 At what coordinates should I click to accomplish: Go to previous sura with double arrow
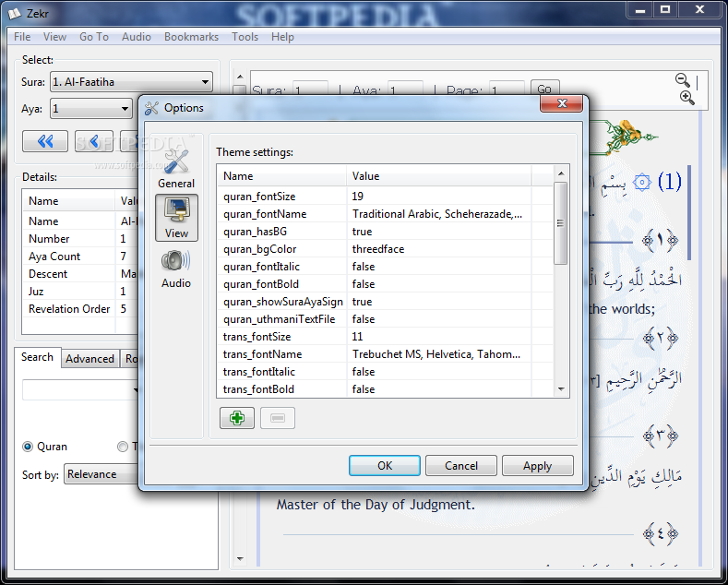[45, 141]
